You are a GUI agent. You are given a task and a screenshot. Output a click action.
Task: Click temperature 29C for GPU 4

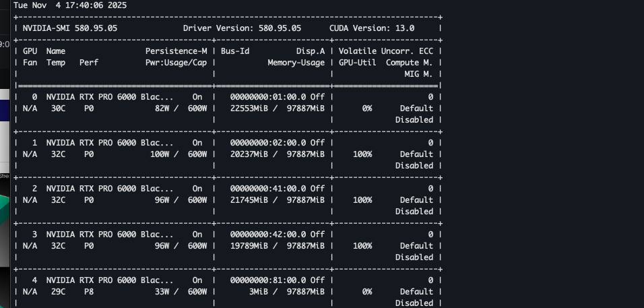58,292
